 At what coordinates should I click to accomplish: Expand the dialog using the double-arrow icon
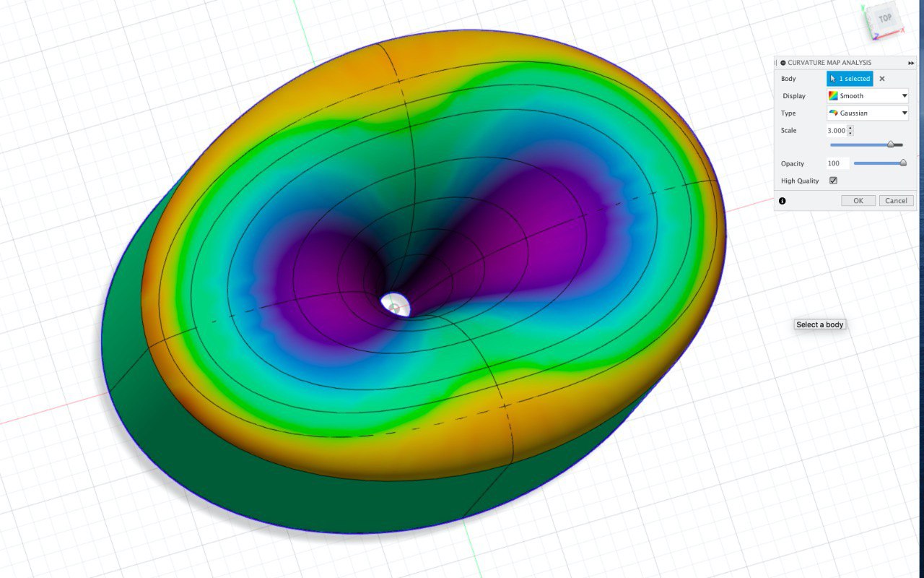coord(911,63)
